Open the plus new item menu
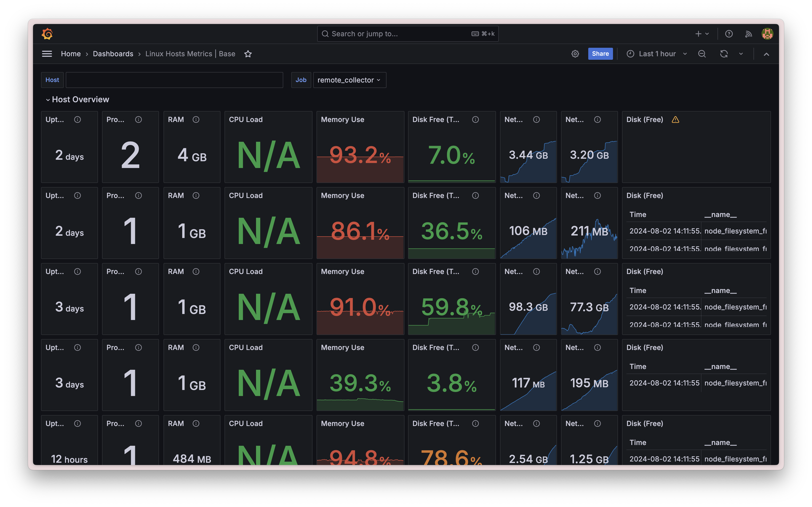The image size is (812, 507). [702, 34]
